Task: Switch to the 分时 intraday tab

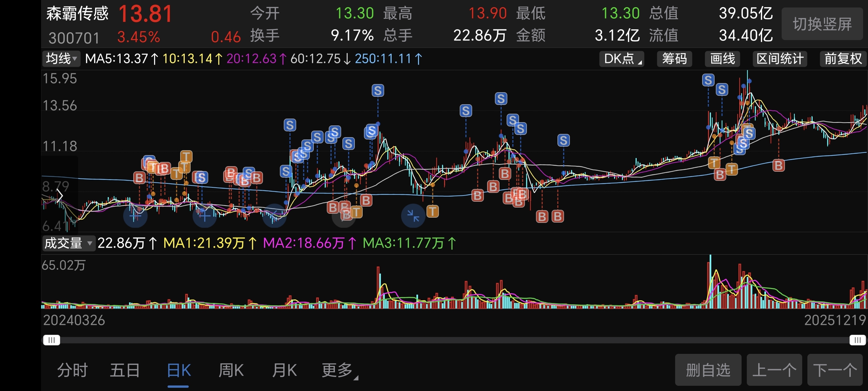Action: 72,370
